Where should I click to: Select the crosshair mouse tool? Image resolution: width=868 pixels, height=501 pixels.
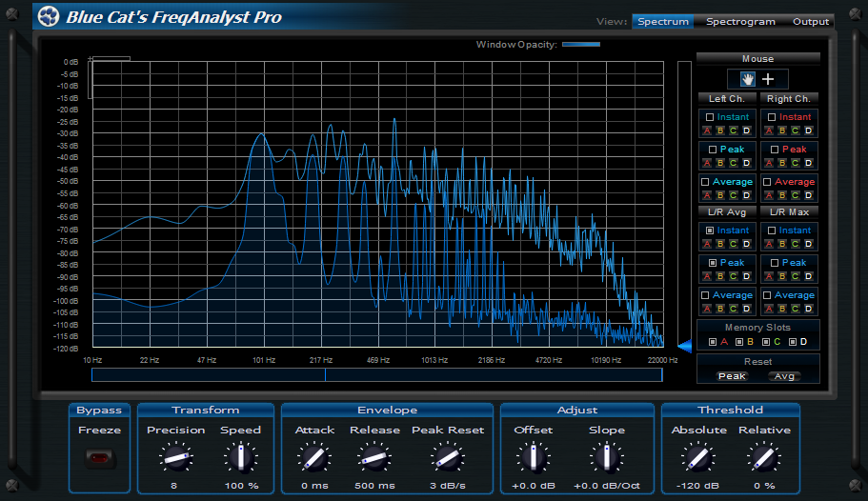(768, 79)
